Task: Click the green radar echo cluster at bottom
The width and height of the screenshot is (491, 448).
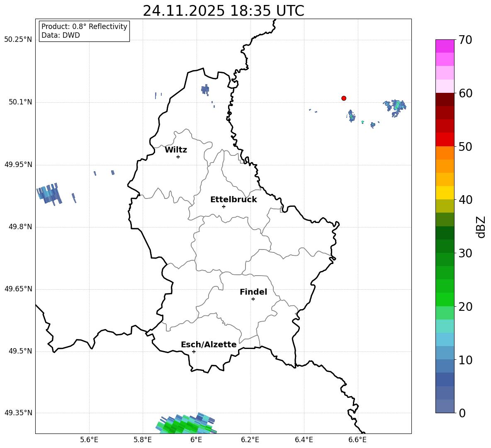Action: [x=186, y=424]
